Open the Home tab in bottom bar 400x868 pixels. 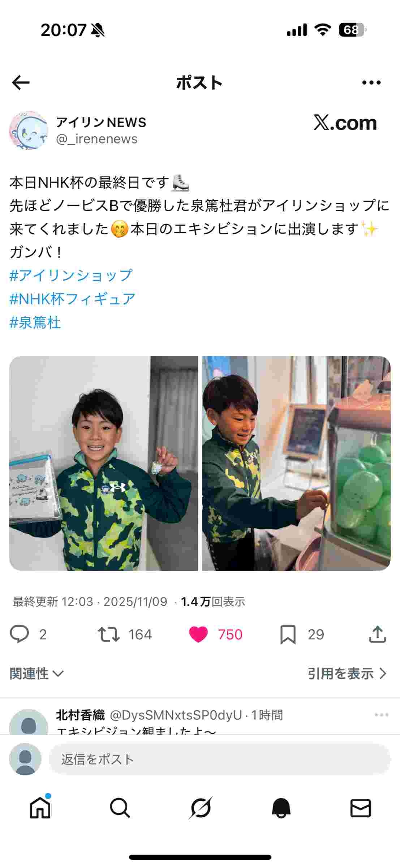(40, 808)
